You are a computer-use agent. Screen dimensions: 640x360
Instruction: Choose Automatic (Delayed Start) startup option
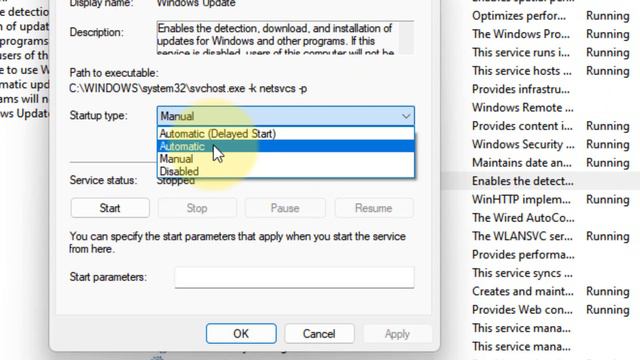(285, 133)
